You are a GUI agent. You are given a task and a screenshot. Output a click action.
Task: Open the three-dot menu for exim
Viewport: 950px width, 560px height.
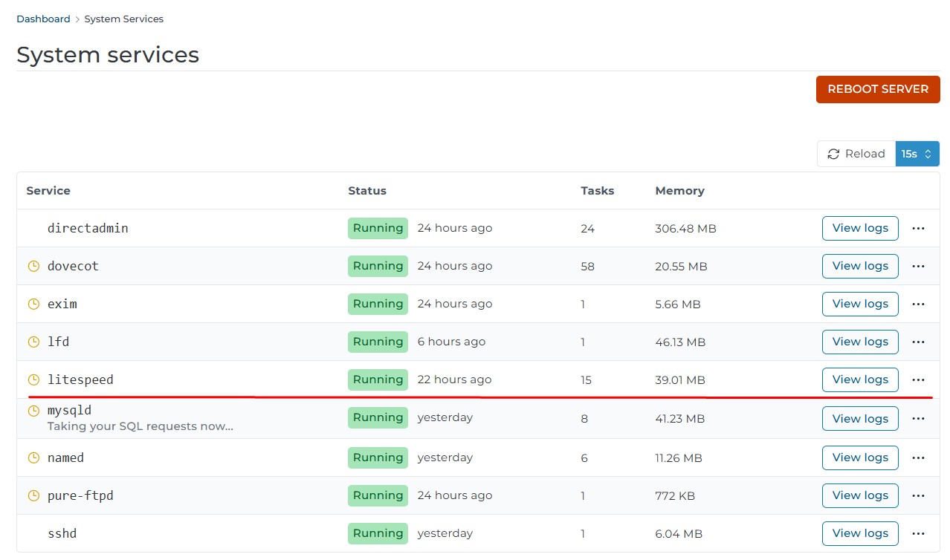[918, 304]
